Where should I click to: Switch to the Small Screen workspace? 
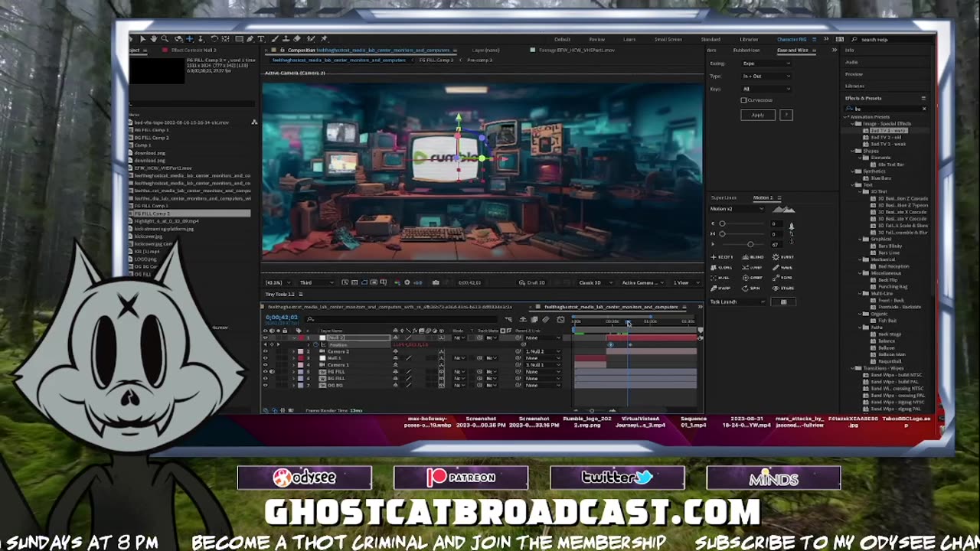(x=668, y=40)
